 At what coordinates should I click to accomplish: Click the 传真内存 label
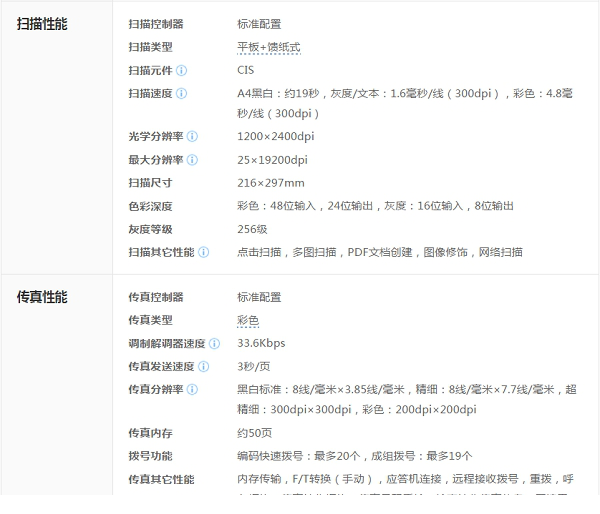click(150, 433)
